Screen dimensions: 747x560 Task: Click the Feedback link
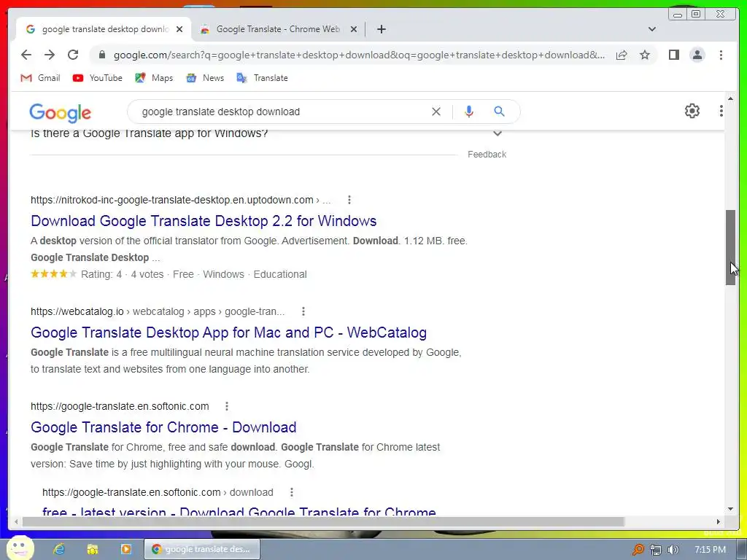coord(487,155)
